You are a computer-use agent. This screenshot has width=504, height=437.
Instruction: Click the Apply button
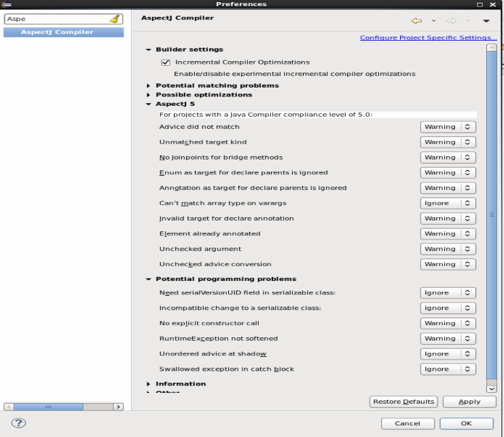pos(469,402)
